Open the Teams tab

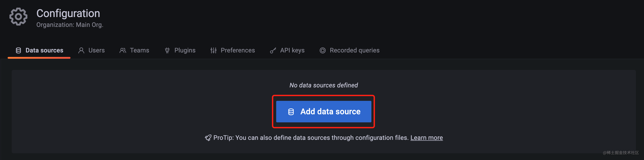(134, 50)
